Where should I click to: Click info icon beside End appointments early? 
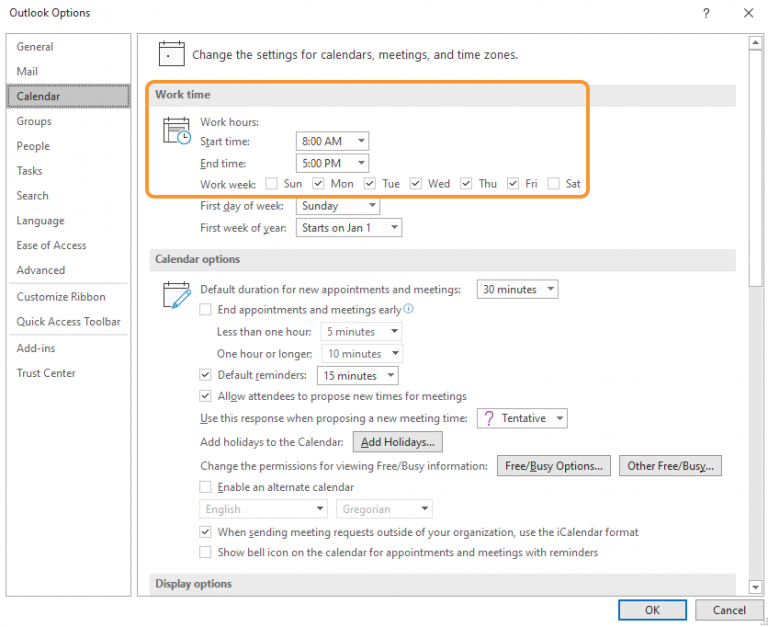pyautogui.click(x=408, y=309)
